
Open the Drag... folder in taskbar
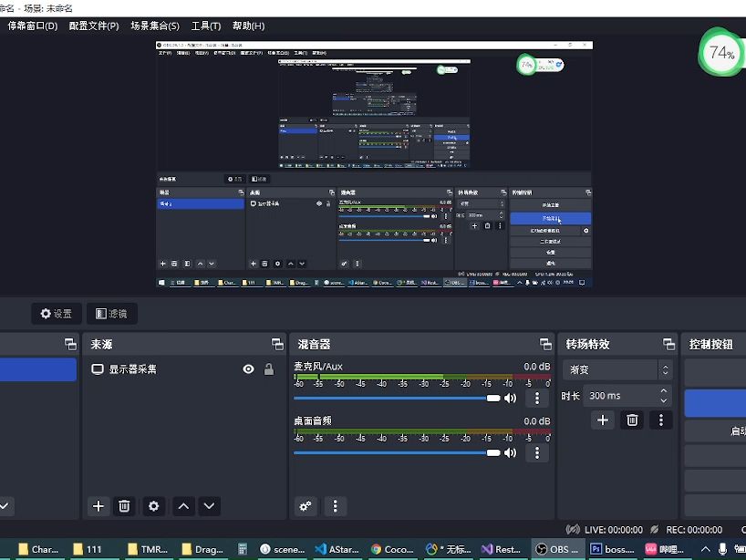[202, 549]
